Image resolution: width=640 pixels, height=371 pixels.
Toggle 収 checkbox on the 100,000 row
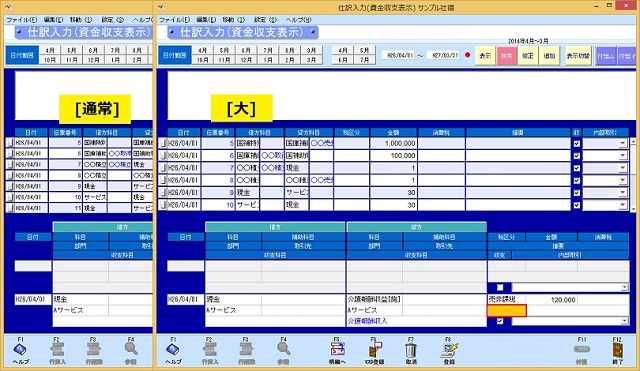point(576,156)
